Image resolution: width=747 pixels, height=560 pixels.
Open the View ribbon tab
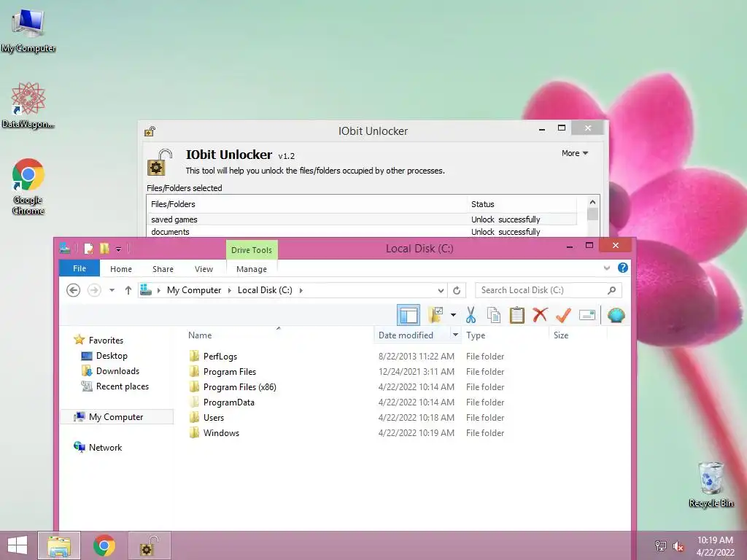click(x=204, y=269)
